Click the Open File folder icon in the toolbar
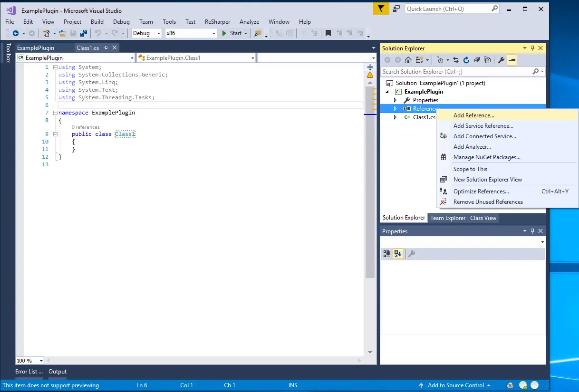 62,33
